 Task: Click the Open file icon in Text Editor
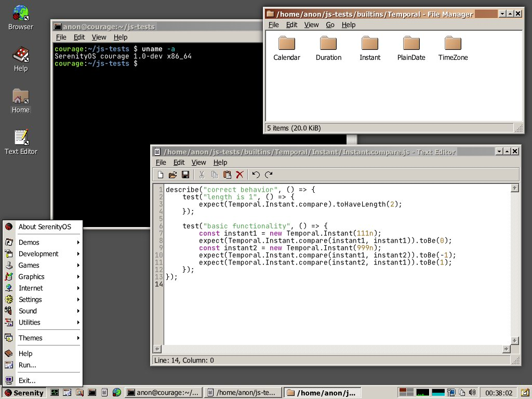tap(173, 175)
